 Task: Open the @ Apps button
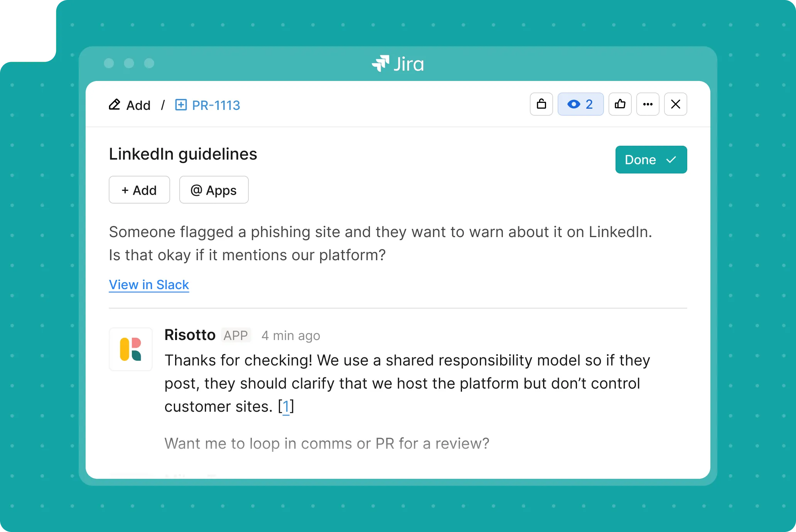pyautogui.click(x=214, y=190)
